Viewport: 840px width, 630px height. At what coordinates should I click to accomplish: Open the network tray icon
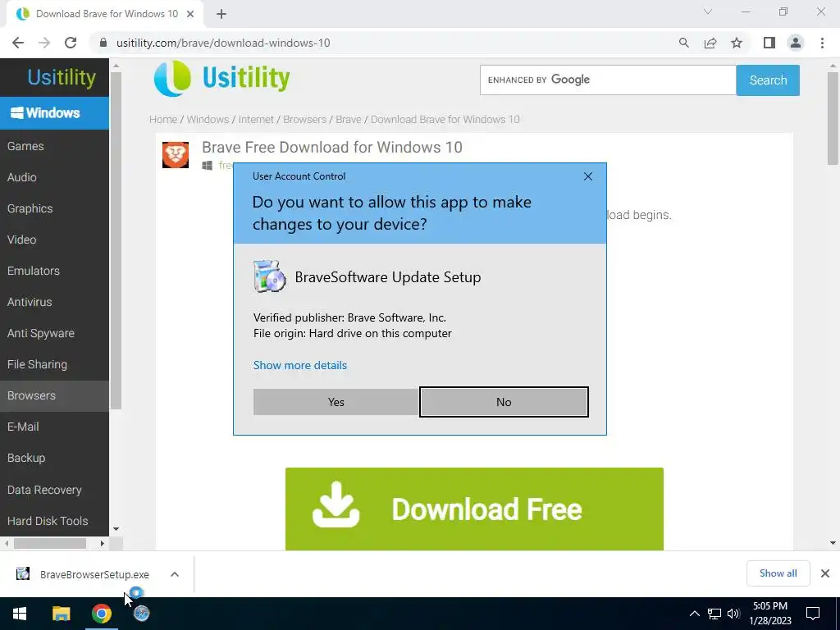[x=714, y=614]
